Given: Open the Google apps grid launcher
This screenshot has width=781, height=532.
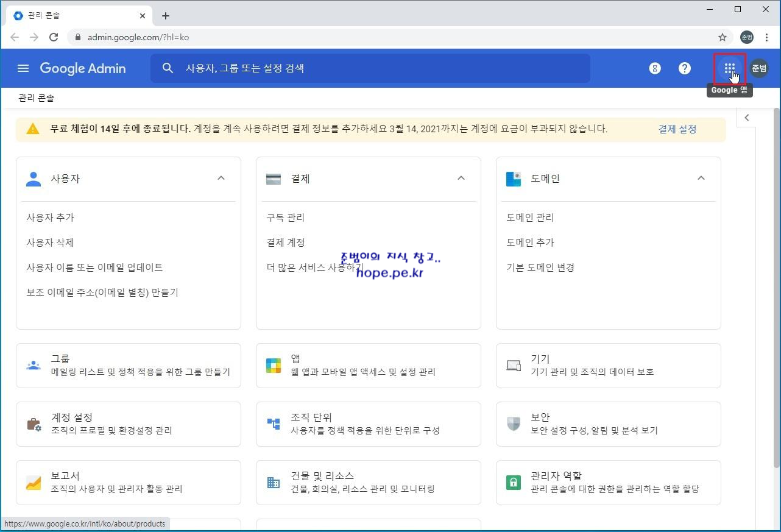Looking at the screenshot, I should click(x=729, y=68).
